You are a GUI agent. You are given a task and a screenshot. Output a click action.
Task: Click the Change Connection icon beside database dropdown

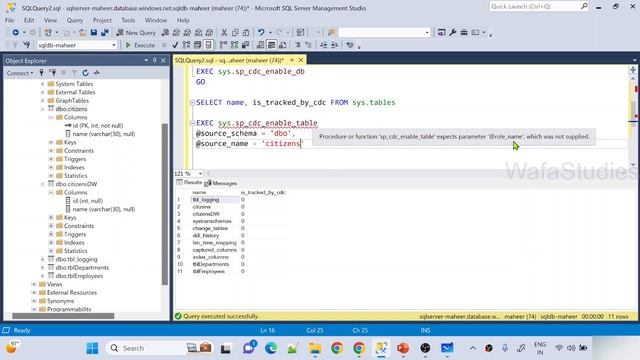click(27, 45)
